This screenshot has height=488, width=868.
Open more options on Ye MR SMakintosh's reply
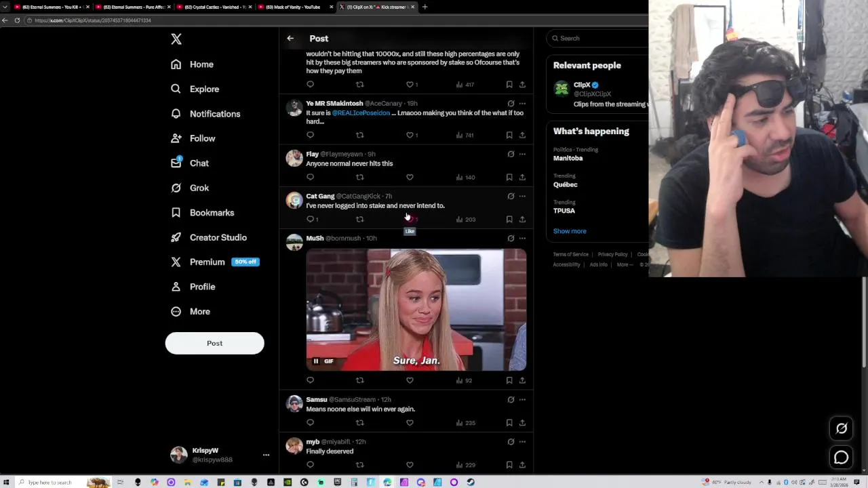(522, 104)
